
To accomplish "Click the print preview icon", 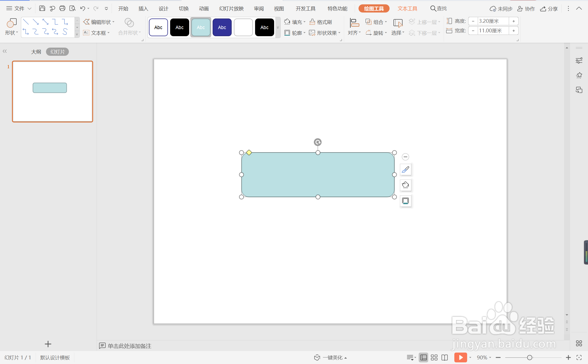I will pos(72,8).
